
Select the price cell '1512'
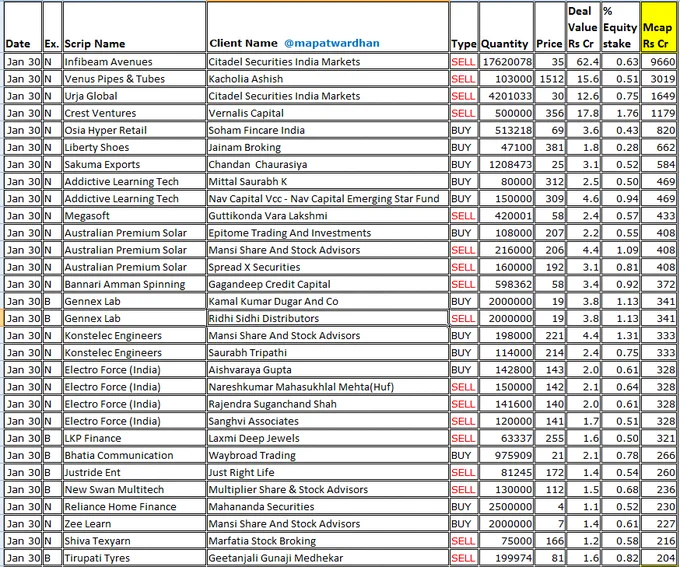pyautogui.click(x=550, y=79)
